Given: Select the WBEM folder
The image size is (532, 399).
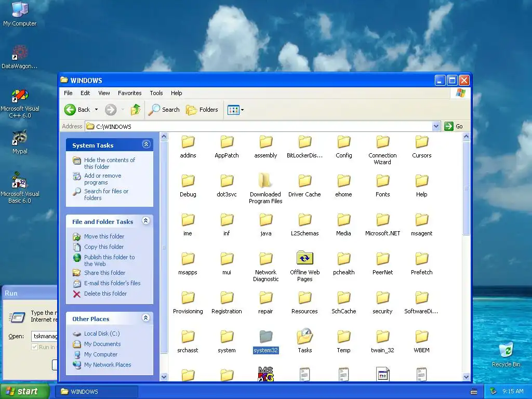Looking at the screenshot, I should pos(422,337).
